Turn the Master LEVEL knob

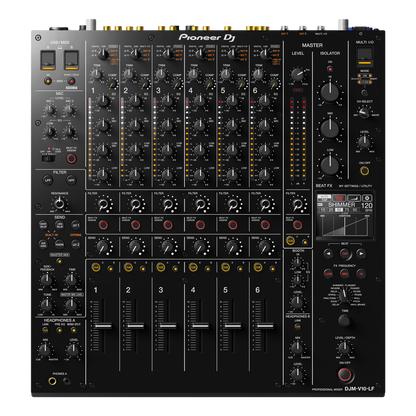point(297,75)
